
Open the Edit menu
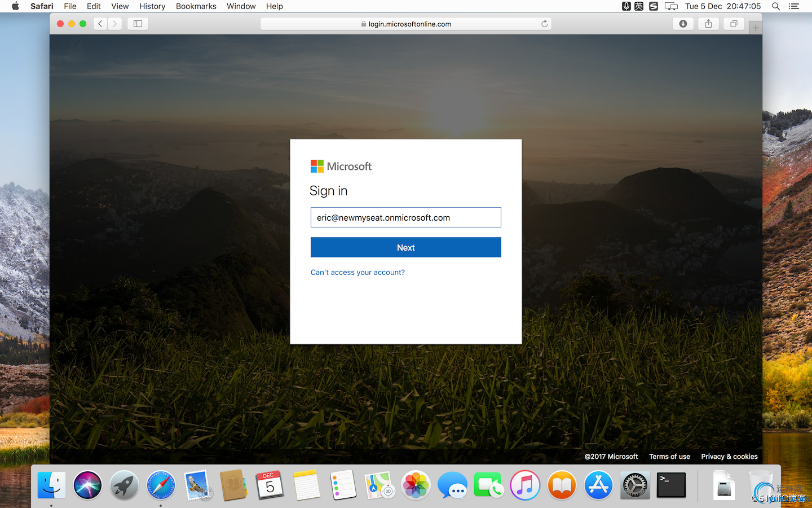point(94,6)
